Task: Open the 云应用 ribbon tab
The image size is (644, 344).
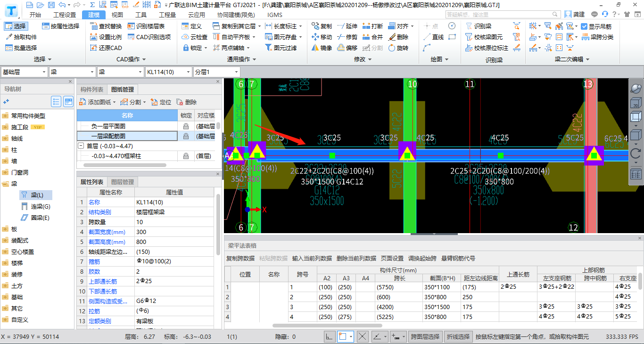Action: coord(197,15)
